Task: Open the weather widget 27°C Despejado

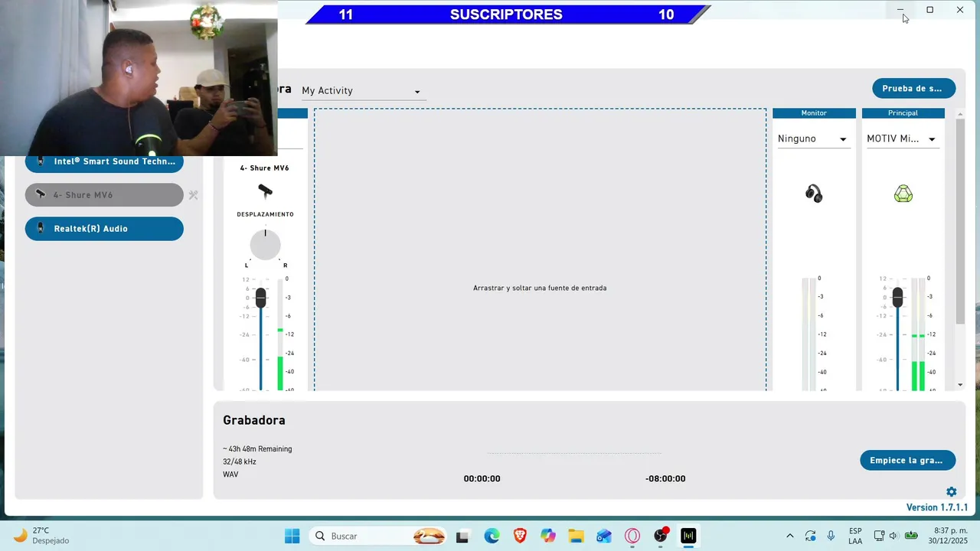Action: (43, 536)
